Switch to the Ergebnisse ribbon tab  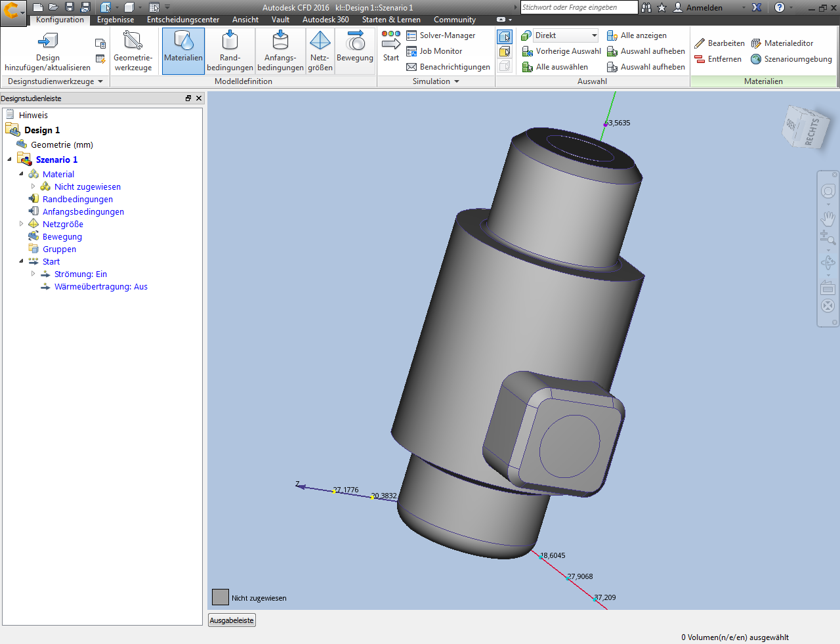(x=115, y=20)
